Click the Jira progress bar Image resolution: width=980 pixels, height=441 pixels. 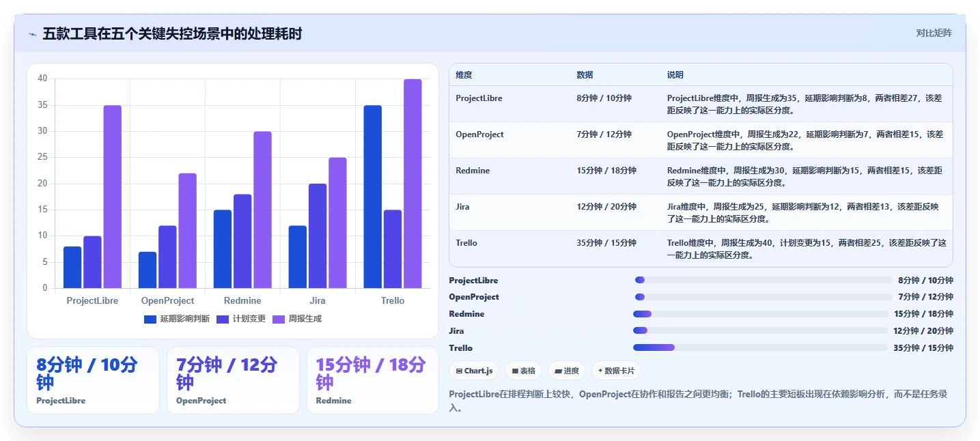pos(760,331)
